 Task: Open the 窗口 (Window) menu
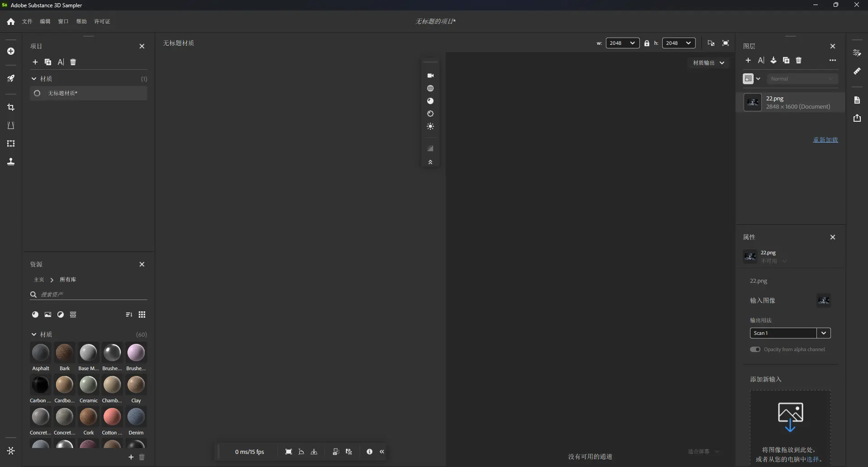tap(63, 22)
